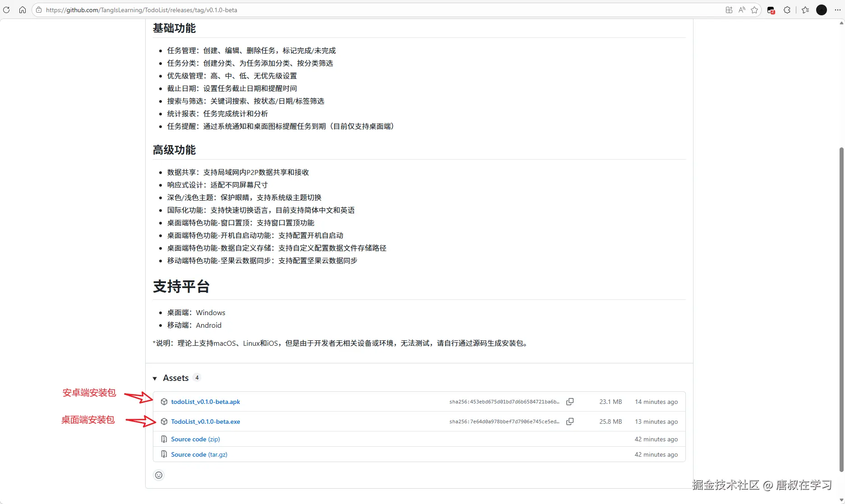845x504 pixels.
Task: Open the extension with the red 2 badge
Action: (771, 10)
